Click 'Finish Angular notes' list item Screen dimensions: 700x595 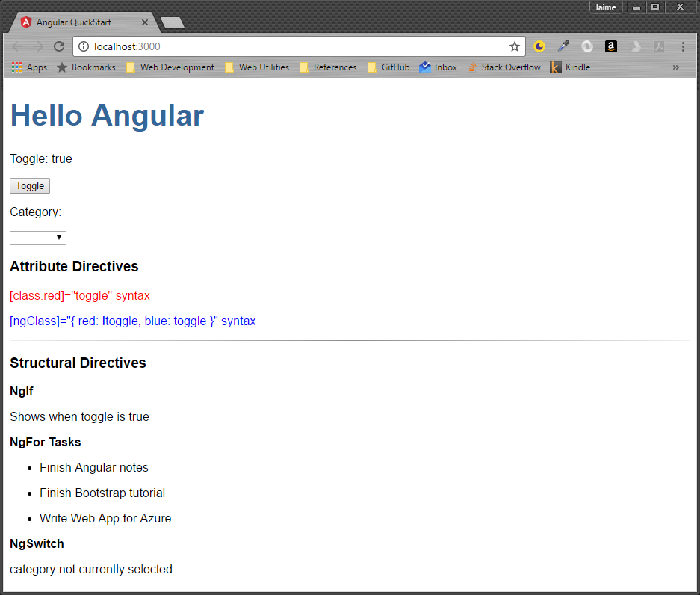point(93,468)
